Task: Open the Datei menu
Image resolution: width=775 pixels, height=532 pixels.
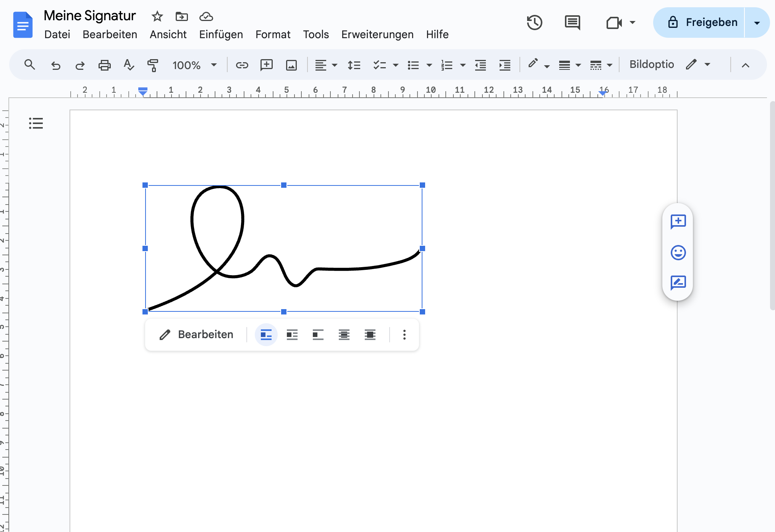Action: click(57, 34)
